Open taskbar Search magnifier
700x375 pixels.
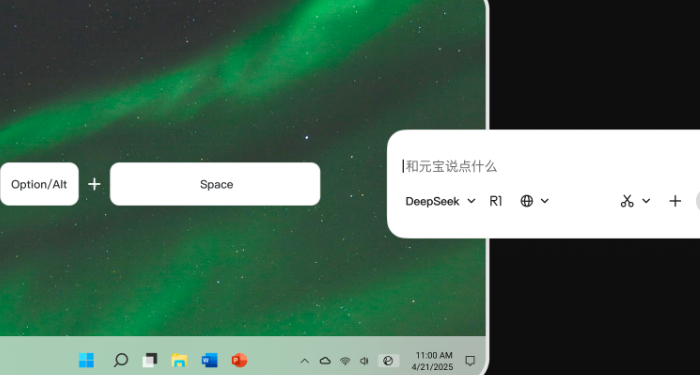pos(121,360)
